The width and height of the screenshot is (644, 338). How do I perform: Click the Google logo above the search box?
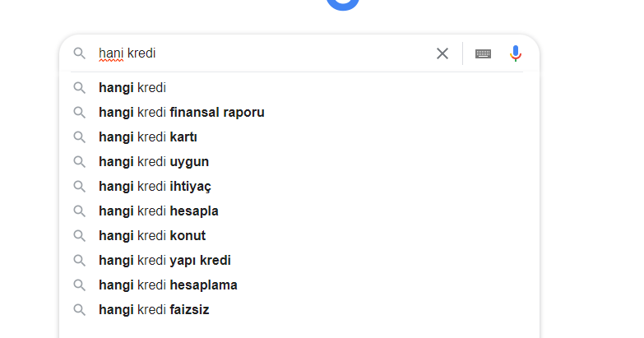(x=343, y=4)
